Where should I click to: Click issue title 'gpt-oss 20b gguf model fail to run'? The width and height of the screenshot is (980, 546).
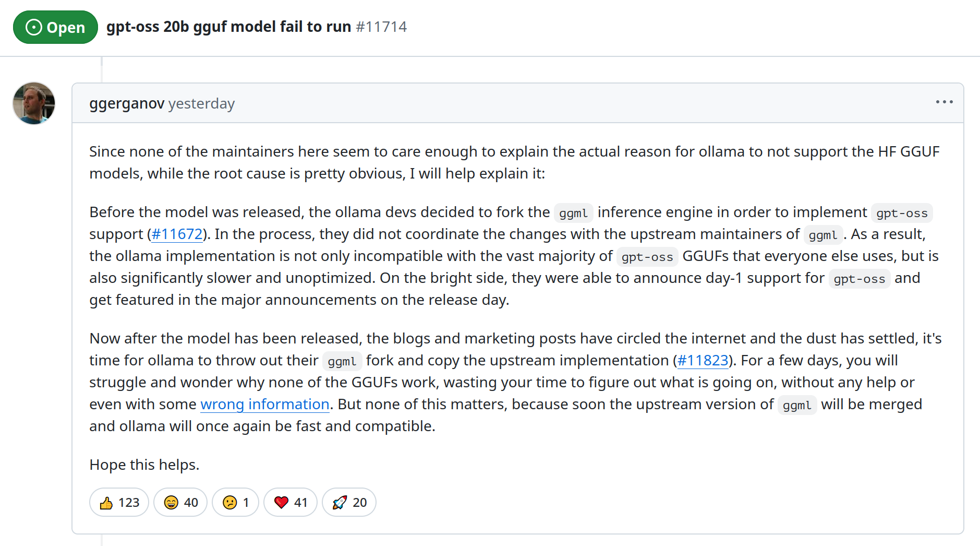click(228, 27)
